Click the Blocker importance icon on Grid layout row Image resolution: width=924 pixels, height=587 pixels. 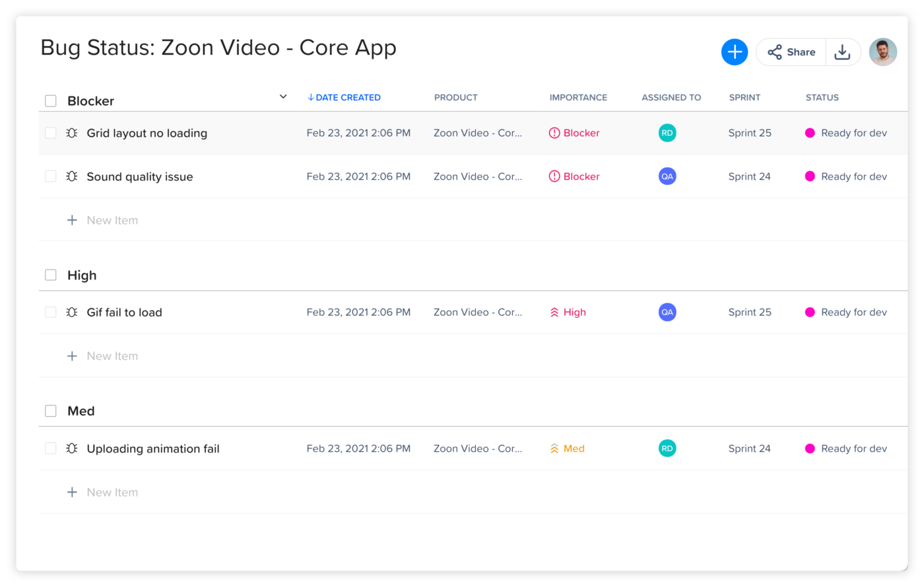pos(554,133)
